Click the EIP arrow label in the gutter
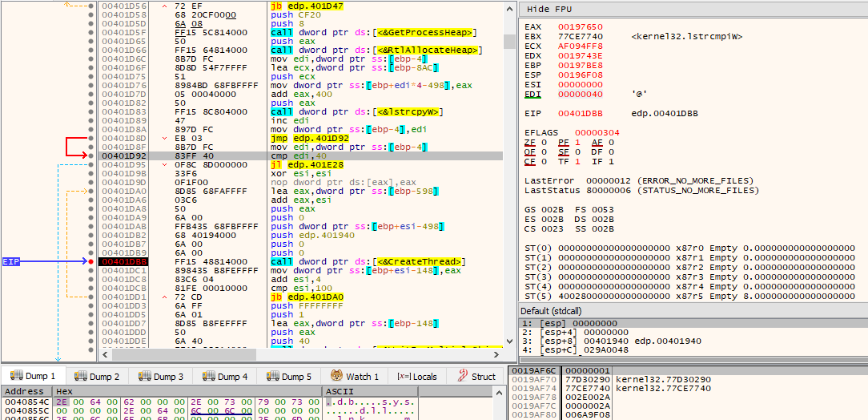 click(10, 261)
